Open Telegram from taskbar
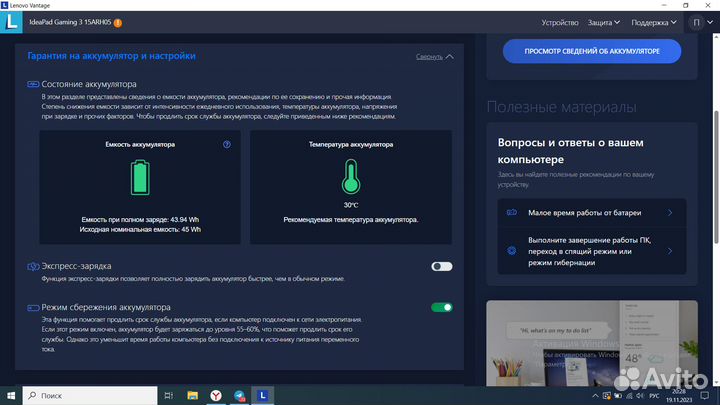The image size is (720, 405). click(239, 395)
